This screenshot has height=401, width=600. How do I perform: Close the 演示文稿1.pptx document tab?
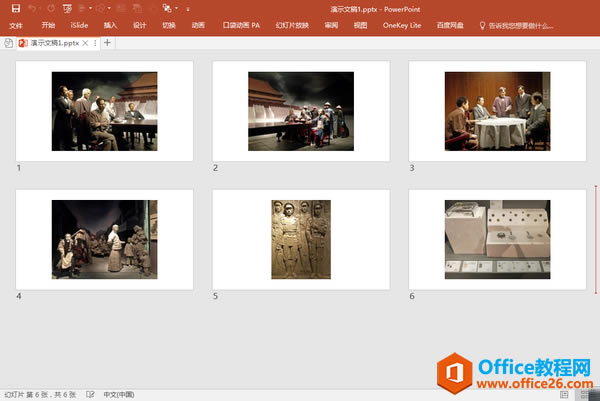[85, 43]
